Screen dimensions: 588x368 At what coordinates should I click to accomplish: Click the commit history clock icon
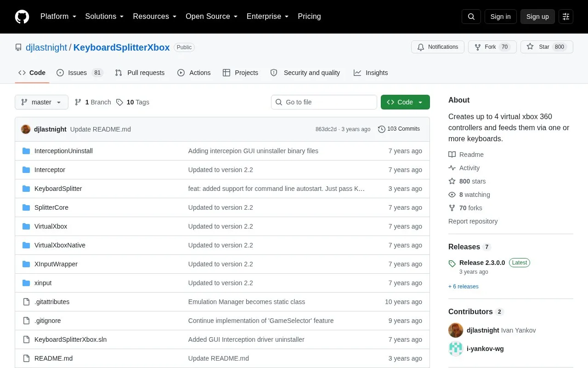coord(381,129)
